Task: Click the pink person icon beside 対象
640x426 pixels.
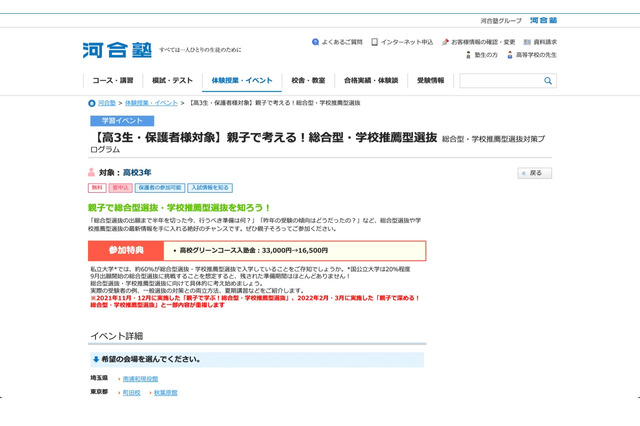Action: pyautogui.click(x=91, y=172)
